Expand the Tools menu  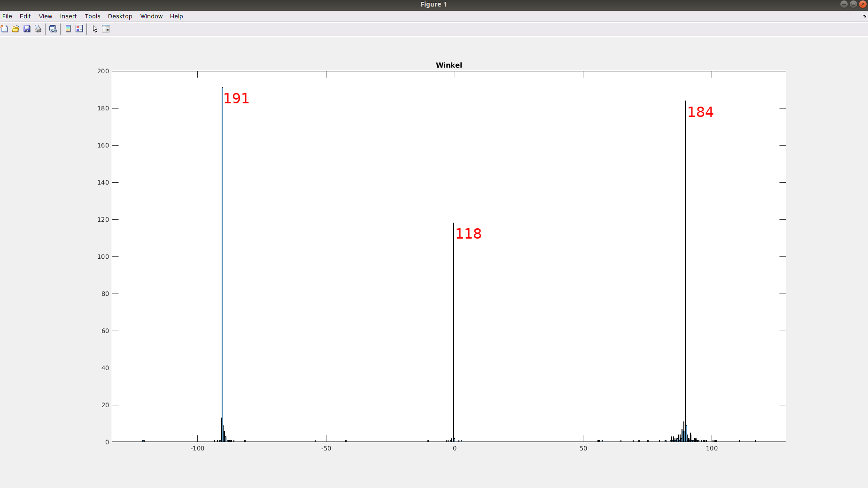click(x=93, y=16)
